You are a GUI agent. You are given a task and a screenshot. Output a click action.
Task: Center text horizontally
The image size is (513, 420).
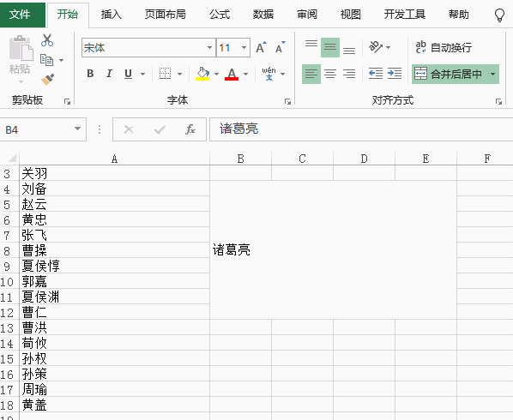pyautogui.click(x=330, y=74)
